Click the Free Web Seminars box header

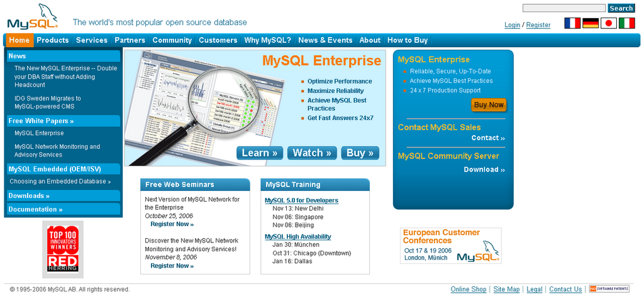coord(195,185)
